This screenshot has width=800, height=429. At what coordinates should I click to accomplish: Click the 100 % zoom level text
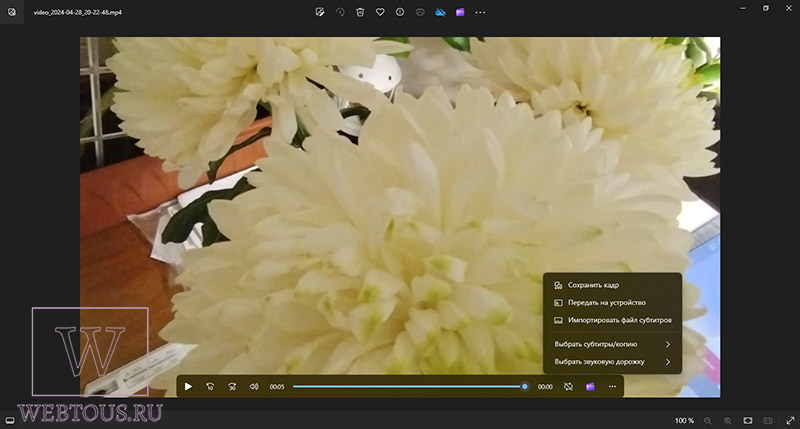pos(684,420)
